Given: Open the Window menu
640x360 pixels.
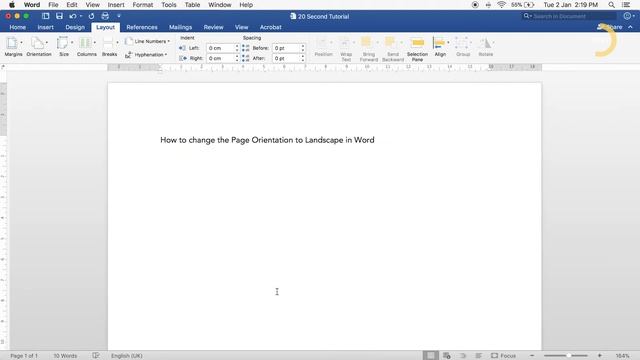Looking at the screenshot, I should click(x=220, y=5).
